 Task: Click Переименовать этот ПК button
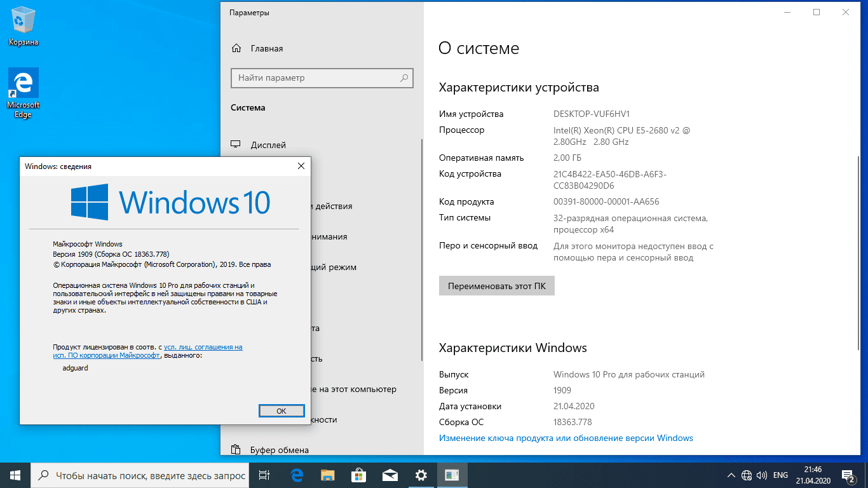[497, 286]
